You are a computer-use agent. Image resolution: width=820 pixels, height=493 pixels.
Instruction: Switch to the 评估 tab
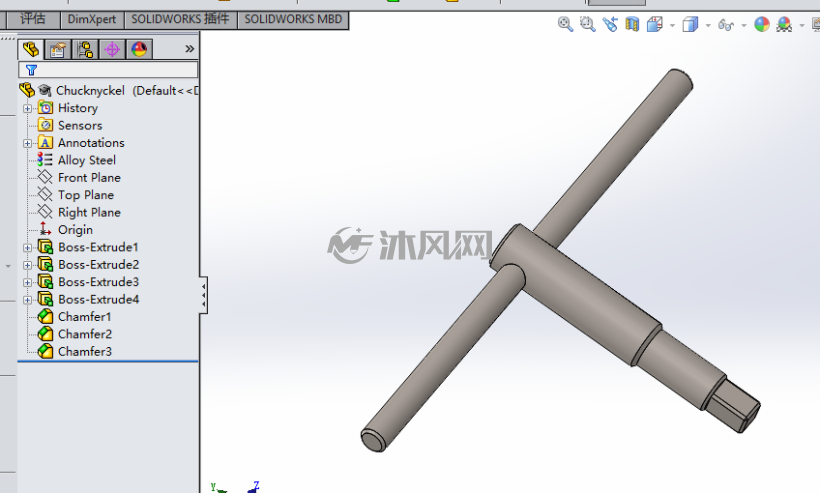click(32, 19)
